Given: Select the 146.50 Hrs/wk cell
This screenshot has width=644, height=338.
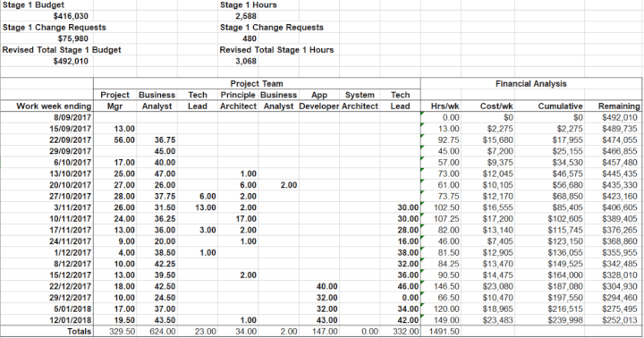Looking at the screenshot, I should tap(447, 287).
